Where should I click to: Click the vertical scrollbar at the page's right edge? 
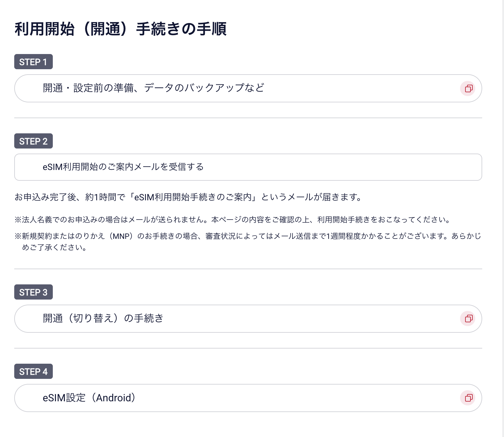pyautogui.click(x=503, y=218)
